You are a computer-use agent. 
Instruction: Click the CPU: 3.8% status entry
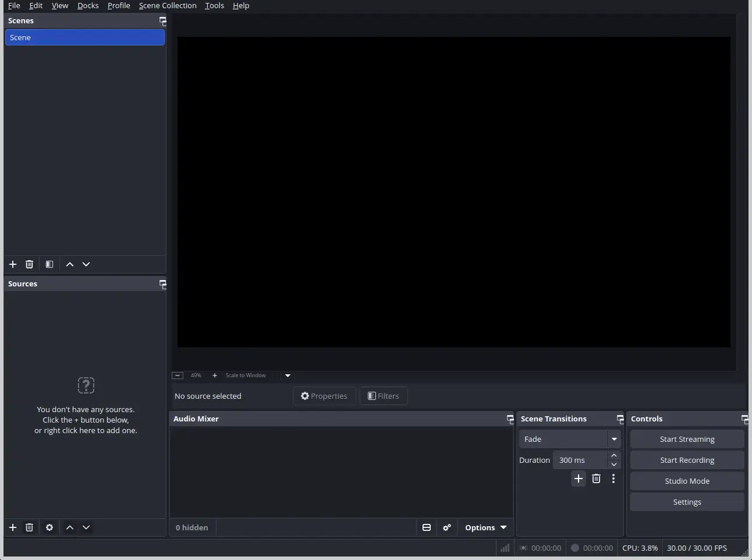pyautogui.click(x=640, y=548)
